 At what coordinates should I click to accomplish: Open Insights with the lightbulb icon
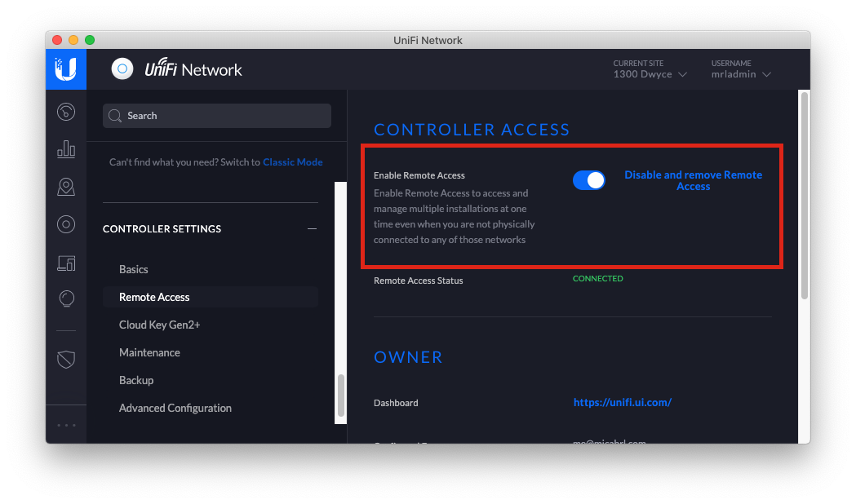click(x=66, y=298)
